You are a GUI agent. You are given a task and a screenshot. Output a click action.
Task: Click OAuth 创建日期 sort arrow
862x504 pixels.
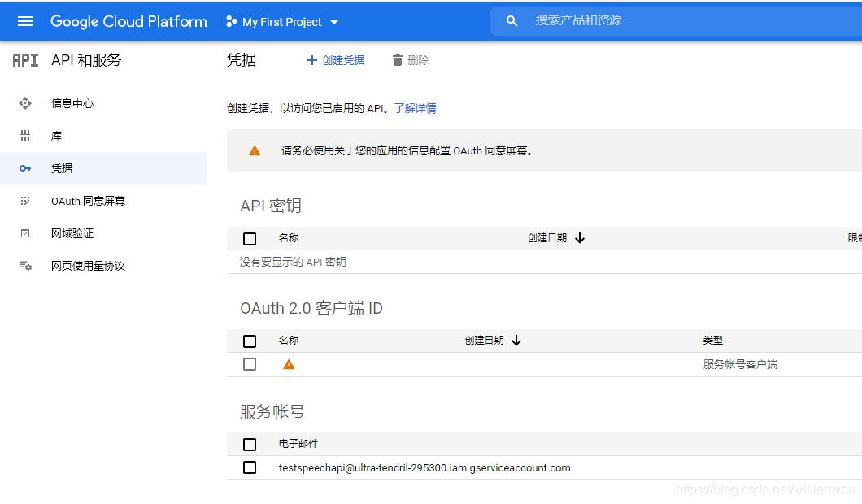[516, 341]
